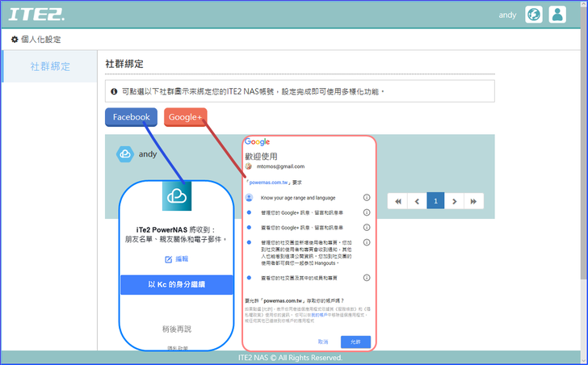588x365 pixels.
Task: Advance to the next page arrow
Action: pos(455,201)
